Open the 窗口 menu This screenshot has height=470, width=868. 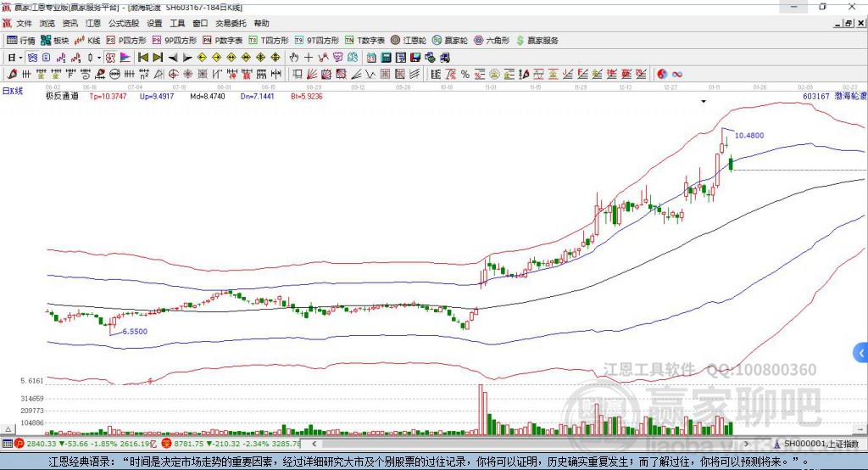point(200,23)
